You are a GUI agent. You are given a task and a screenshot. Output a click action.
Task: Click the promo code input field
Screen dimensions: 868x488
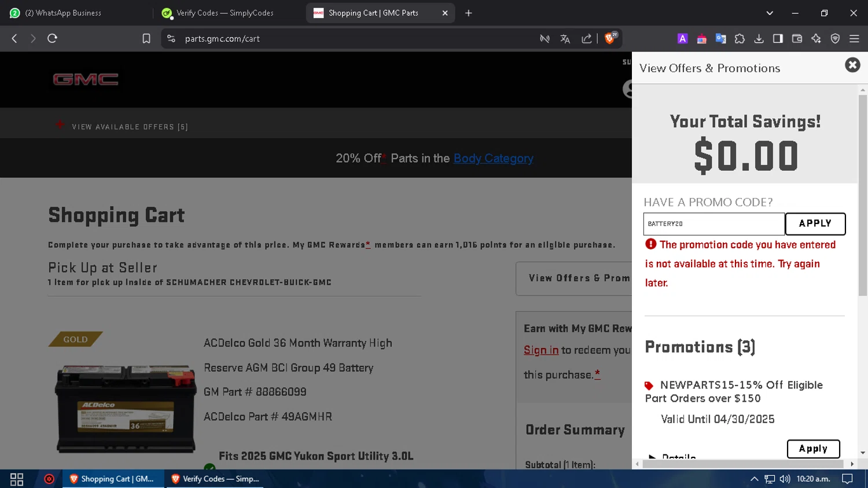714,223
